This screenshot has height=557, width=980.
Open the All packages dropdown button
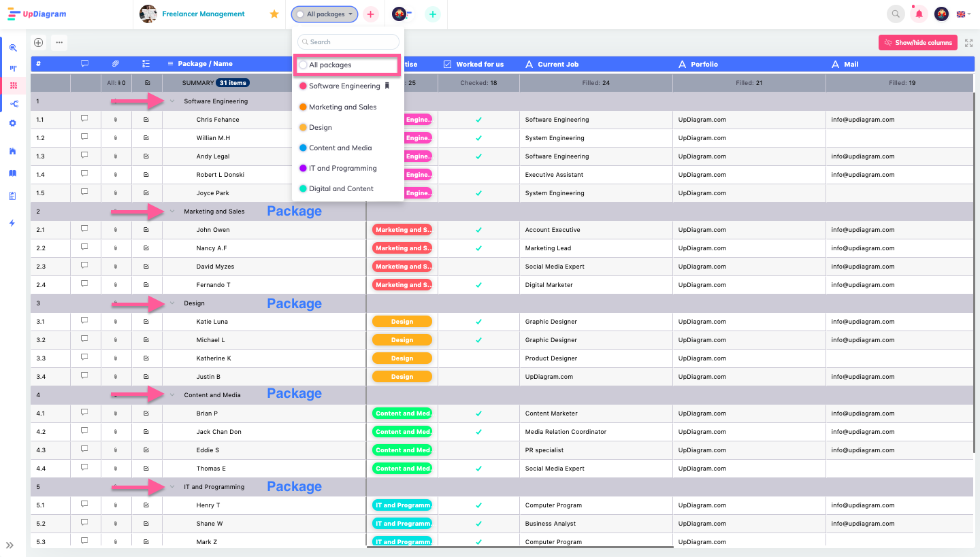pos(325,14)
